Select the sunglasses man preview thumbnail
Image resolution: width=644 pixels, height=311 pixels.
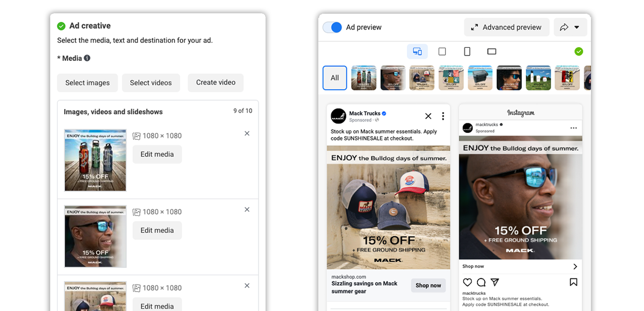(x=393, y=78)
